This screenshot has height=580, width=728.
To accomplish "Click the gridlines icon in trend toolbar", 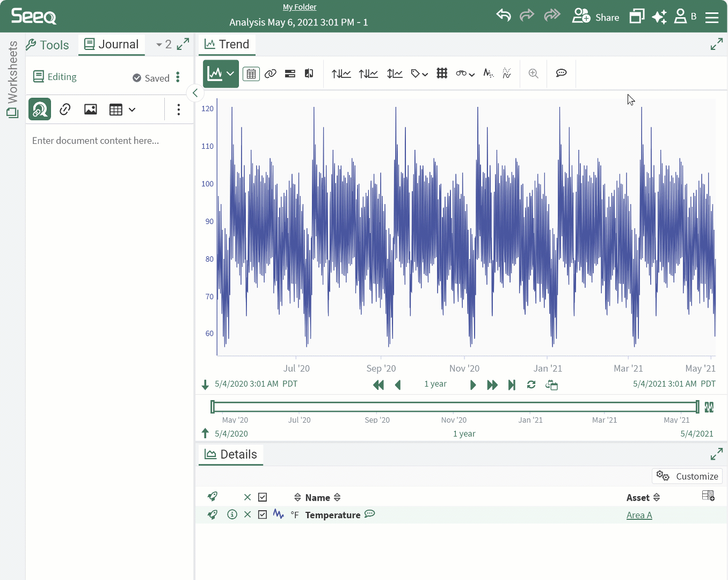I will coord(442,74).
